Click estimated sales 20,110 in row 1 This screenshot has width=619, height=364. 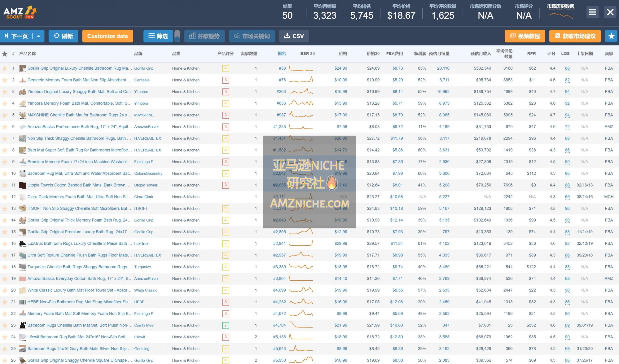443,68
